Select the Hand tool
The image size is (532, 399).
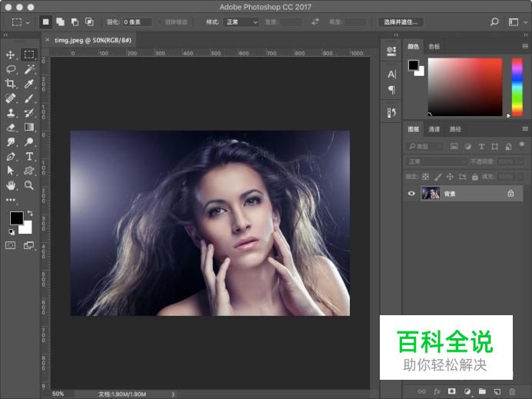tap(11, 185)
